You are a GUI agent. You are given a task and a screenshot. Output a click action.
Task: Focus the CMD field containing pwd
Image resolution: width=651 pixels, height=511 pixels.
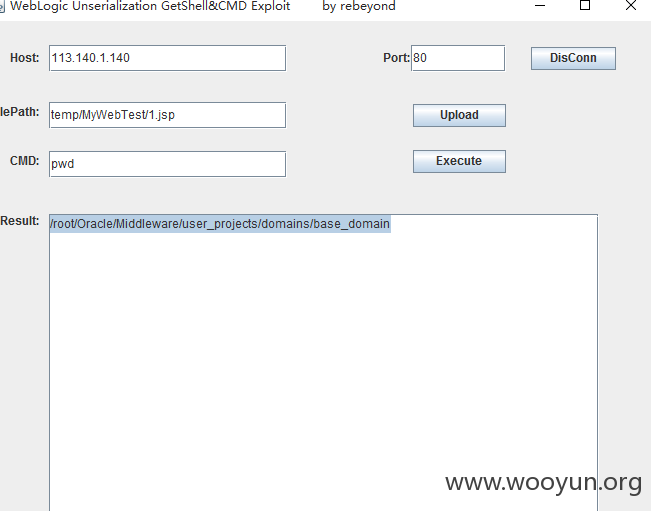[x=167, y=164]
